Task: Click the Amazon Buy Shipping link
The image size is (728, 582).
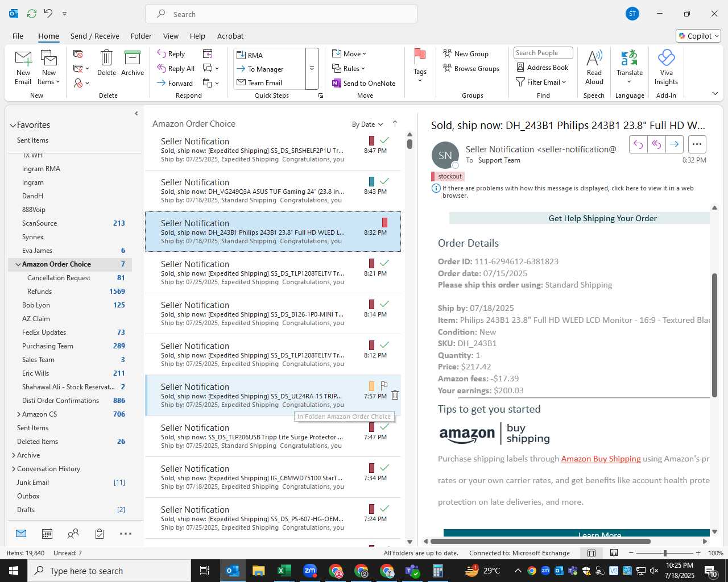Action: [x=601, y=459]
